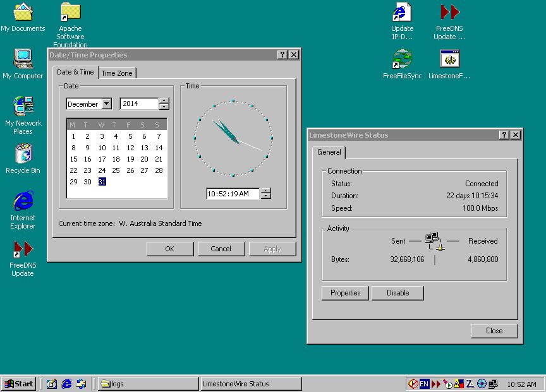
Task: Click the Disable button for the connection
Action: (x=397, y=293)
